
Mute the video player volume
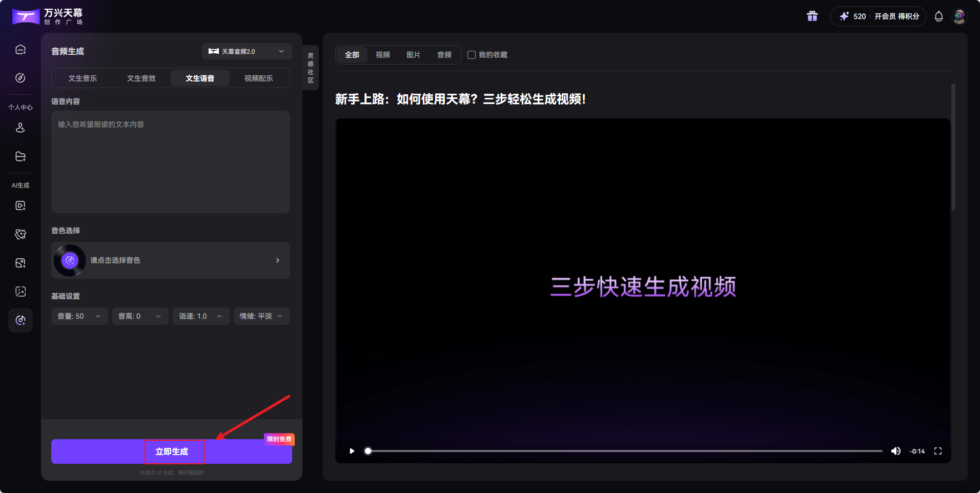tap(896, 451)
